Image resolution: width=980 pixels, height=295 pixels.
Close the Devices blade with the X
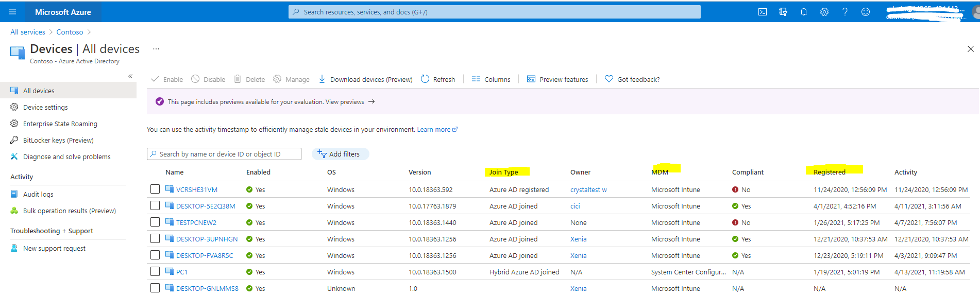click(970, 49)
